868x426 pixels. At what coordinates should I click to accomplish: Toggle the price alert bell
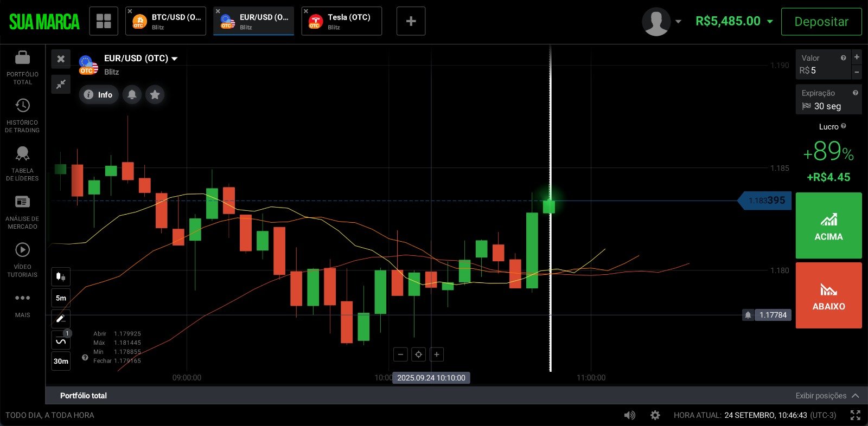pos(132,95)
